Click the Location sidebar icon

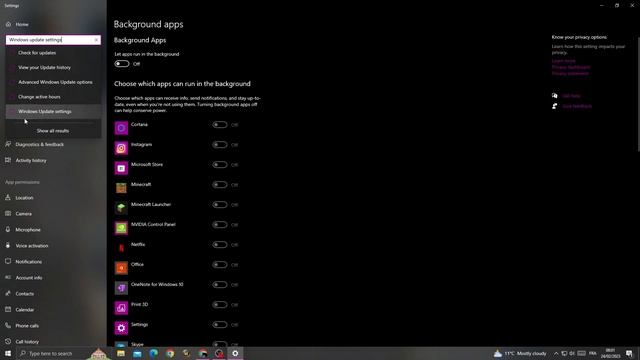[x=8, y=198]
